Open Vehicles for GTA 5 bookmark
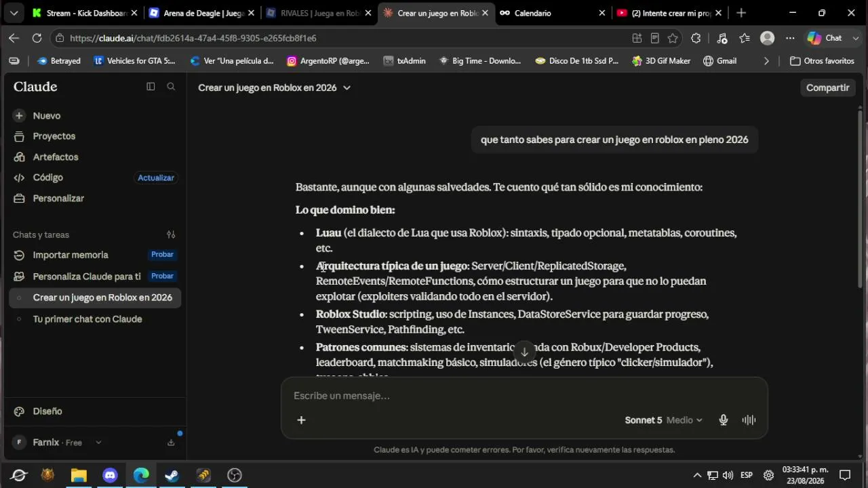Screen dimensions: 868x488 click(134, 61)
